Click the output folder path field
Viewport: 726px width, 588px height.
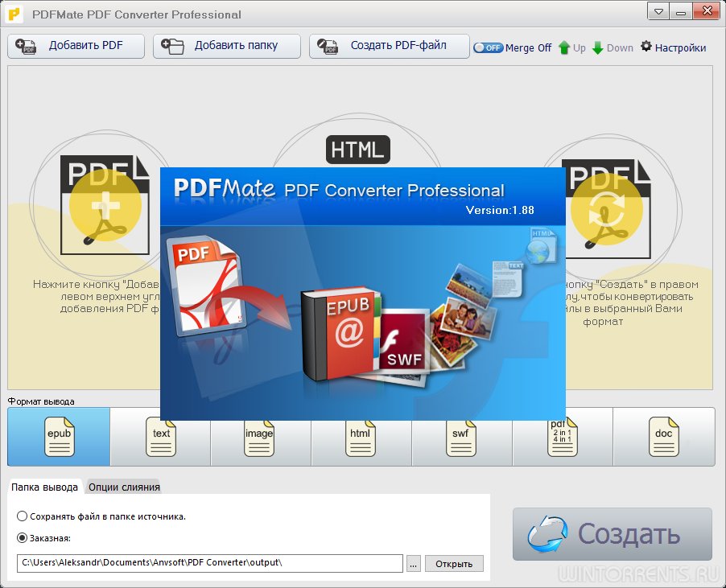[x=209, y=563]
